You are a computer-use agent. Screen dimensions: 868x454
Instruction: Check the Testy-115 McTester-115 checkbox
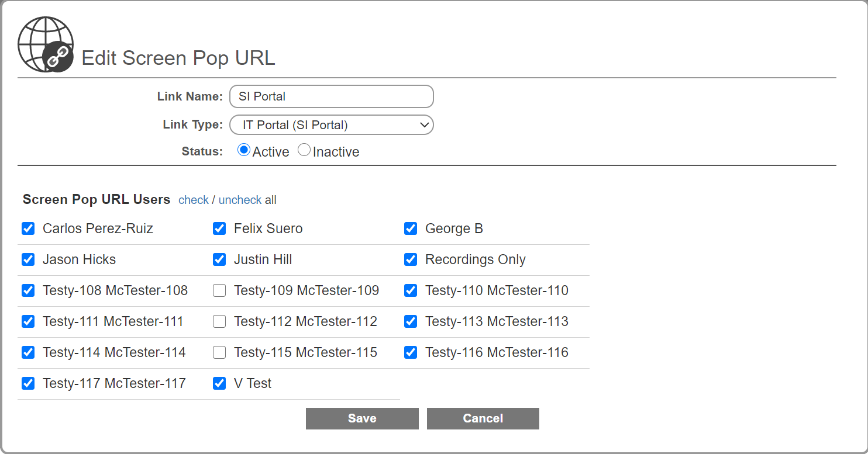219,352
